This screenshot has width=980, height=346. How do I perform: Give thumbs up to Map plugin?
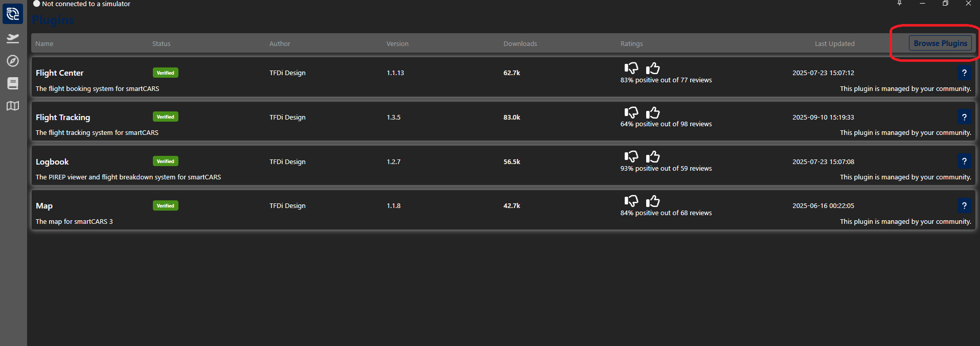[x=653, y=201]
